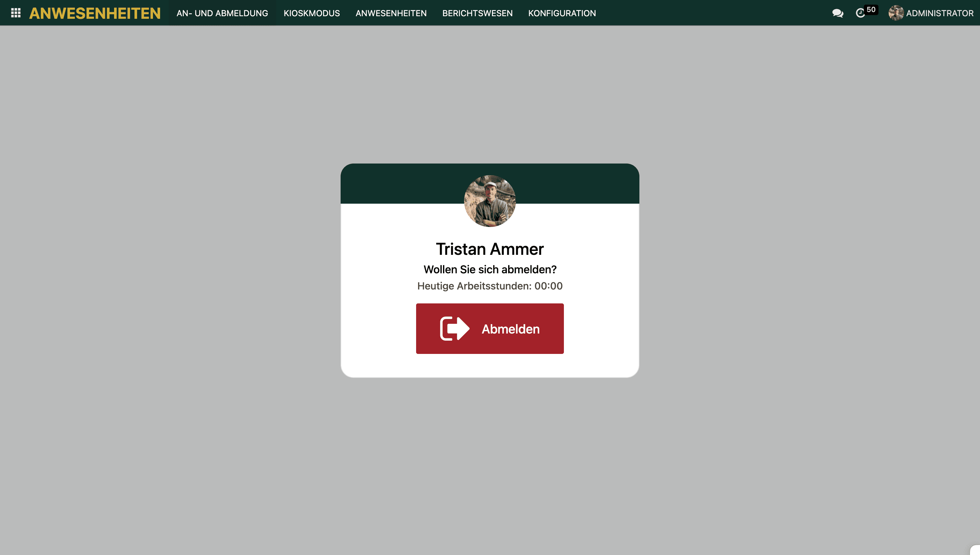980x555 pixels.
Task: Open the An- und Abmeldung menu
Action: coord(222,13)
